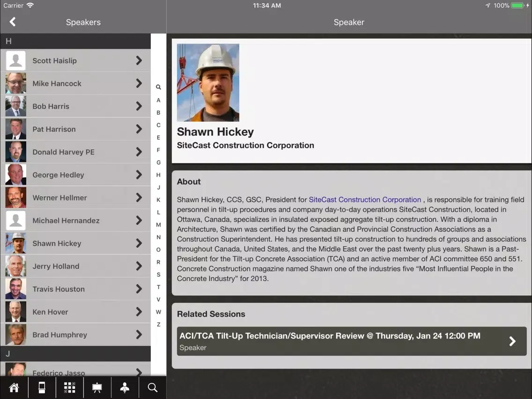Jump to letter S in index
This screenshot has width=532, height=399.
[x=158, y=274]
